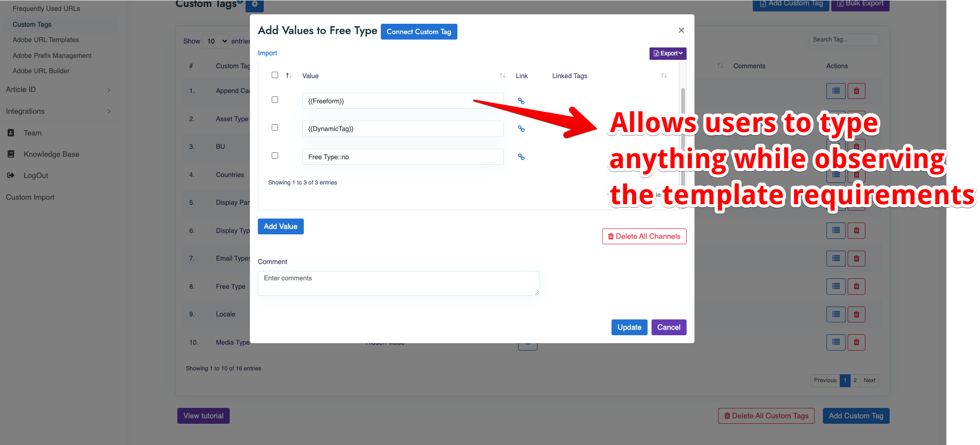Click the link icon beside {{DynamicTag}} value
The height and width of the screenshot is (445, 980).
(521, 129)
